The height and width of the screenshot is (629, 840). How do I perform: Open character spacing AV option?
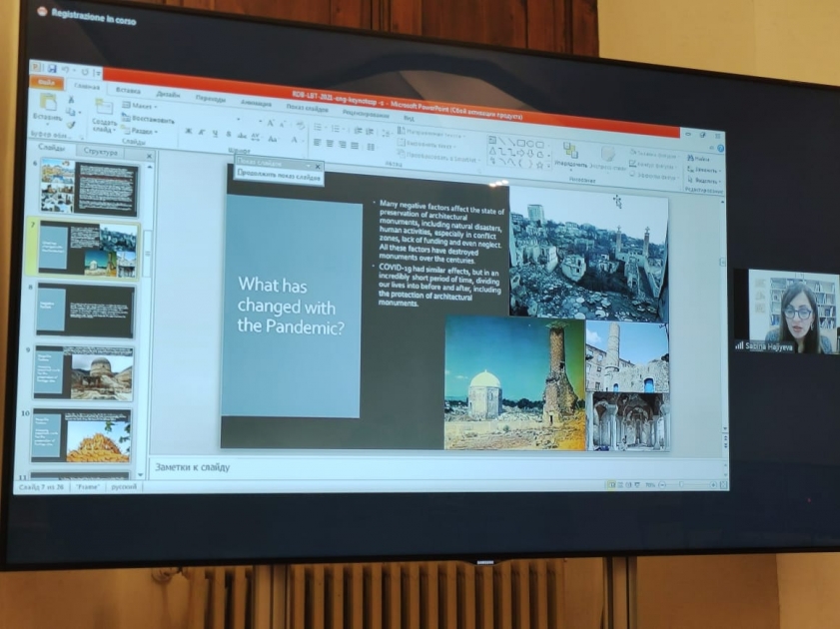[256, 137]
